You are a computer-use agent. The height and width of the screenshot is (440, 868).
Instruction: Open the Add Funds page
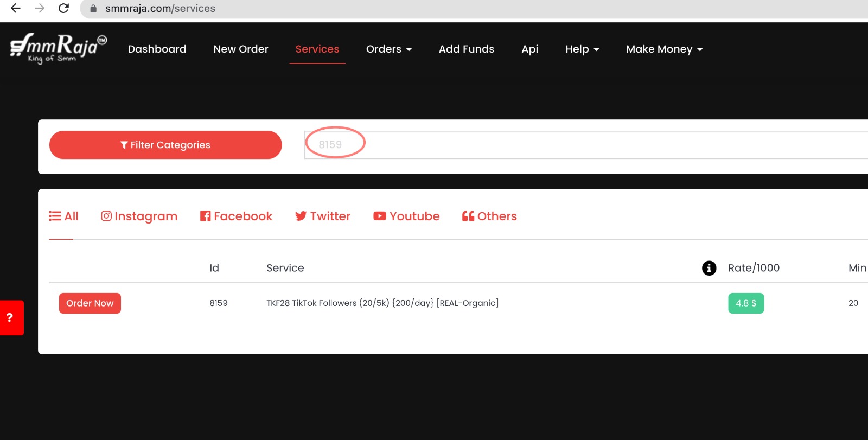point(467,49)
